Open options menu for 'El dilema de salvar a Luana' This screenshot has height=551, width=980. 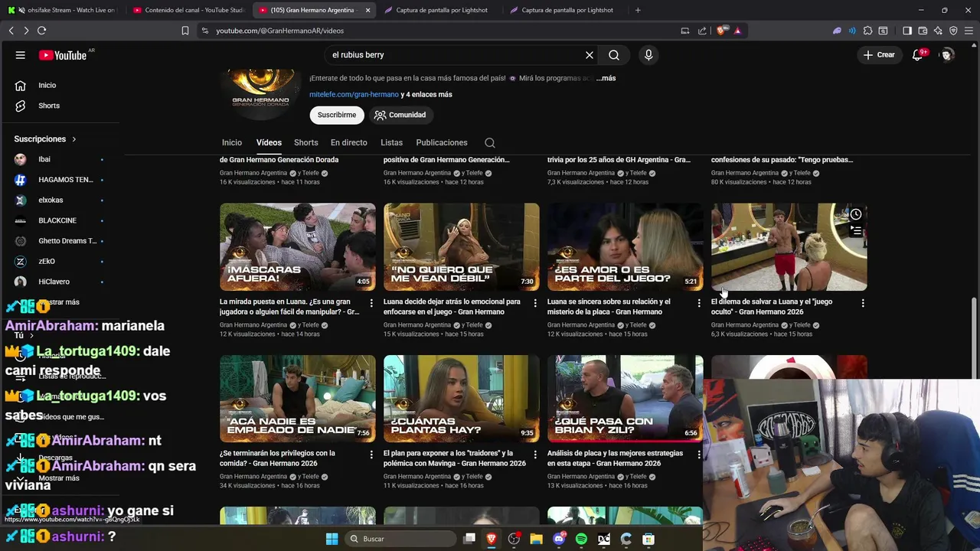863,303
